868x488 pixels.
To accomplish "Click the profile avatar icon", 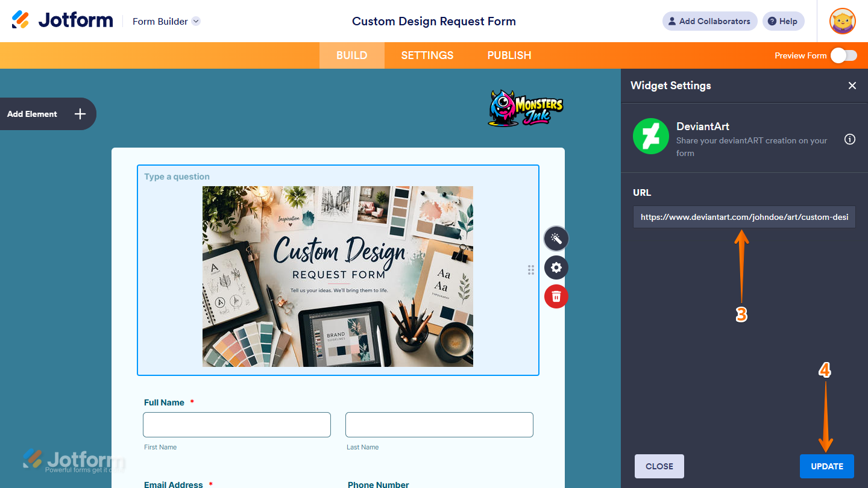I will [x=842, y=21].
